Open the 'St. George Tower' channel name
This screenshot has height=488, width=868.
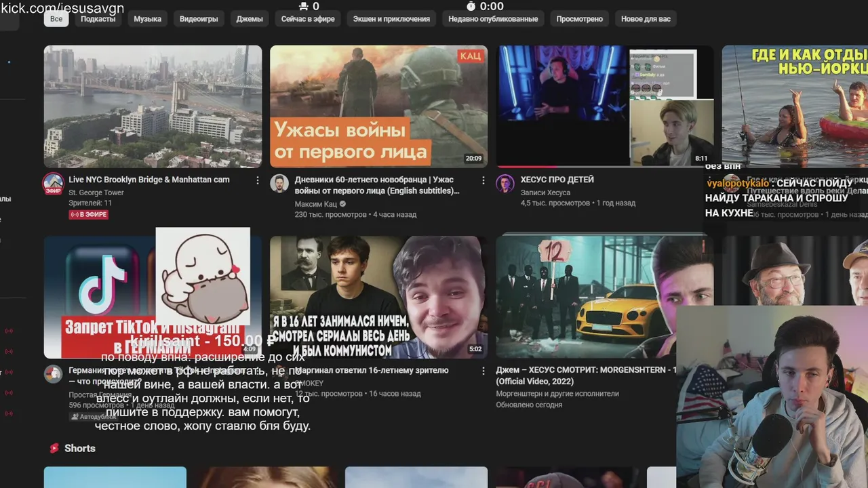pos(96,192)
